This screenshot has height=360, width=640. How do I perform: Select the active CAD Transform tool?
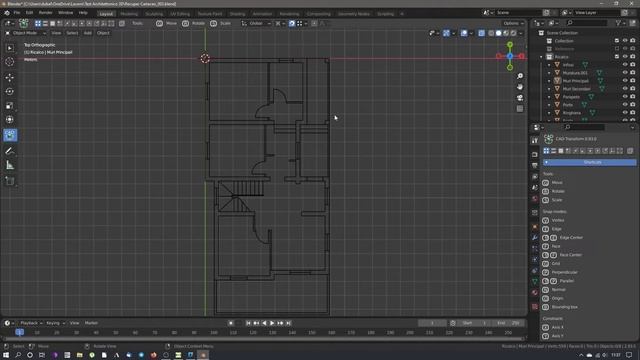10,135
